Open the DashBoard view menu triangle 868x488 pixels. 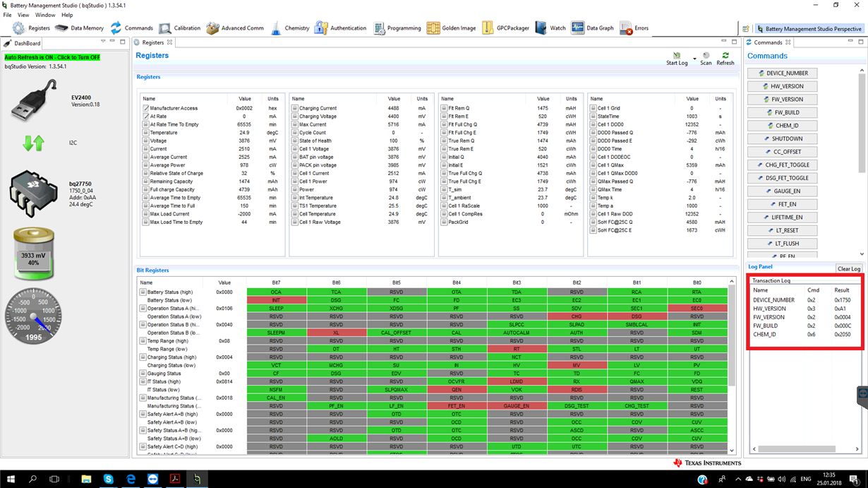(x=103, y=42)
